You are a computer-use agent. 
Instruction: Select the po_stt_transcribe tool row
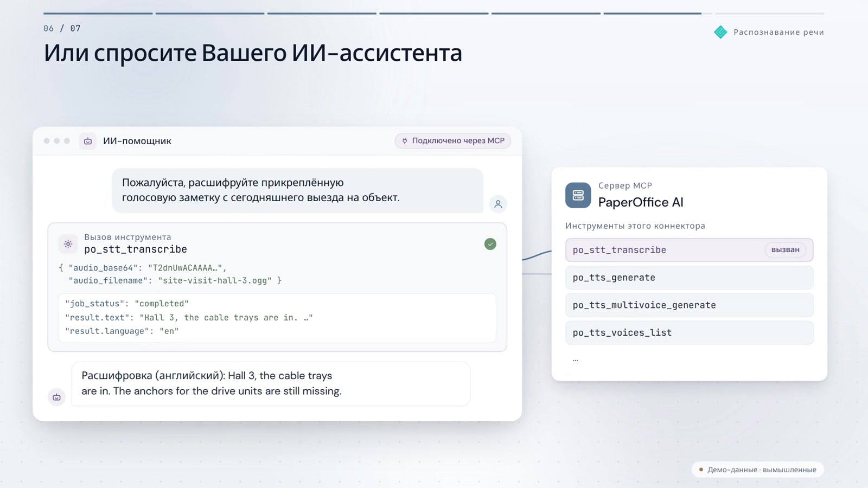pyautogui.click(x=689, y=250)
